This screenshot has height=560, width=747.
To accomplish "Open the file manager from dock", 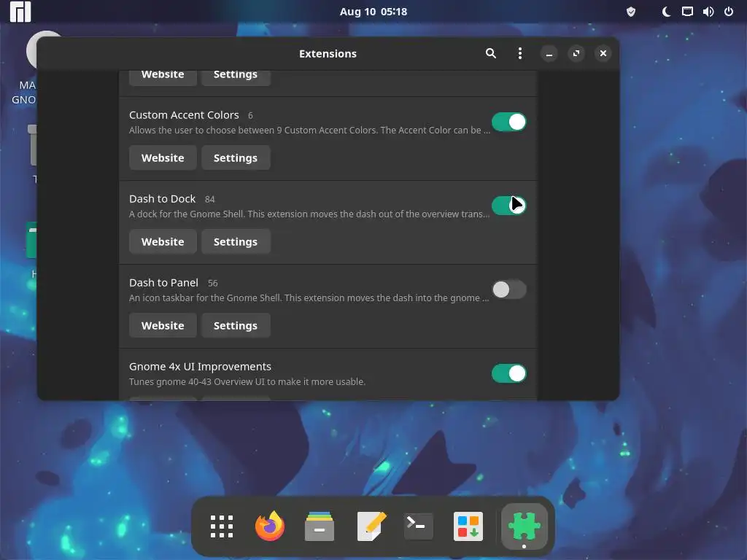I will [320, 526].
